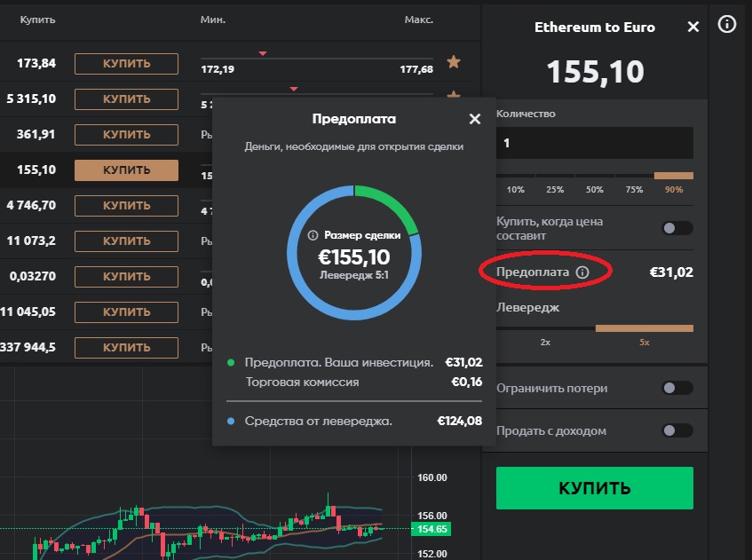The height and width of the screenshot is (560, 752).
Task: Enable the Ограничить потери switch
Action: click(x=677, y=388)
